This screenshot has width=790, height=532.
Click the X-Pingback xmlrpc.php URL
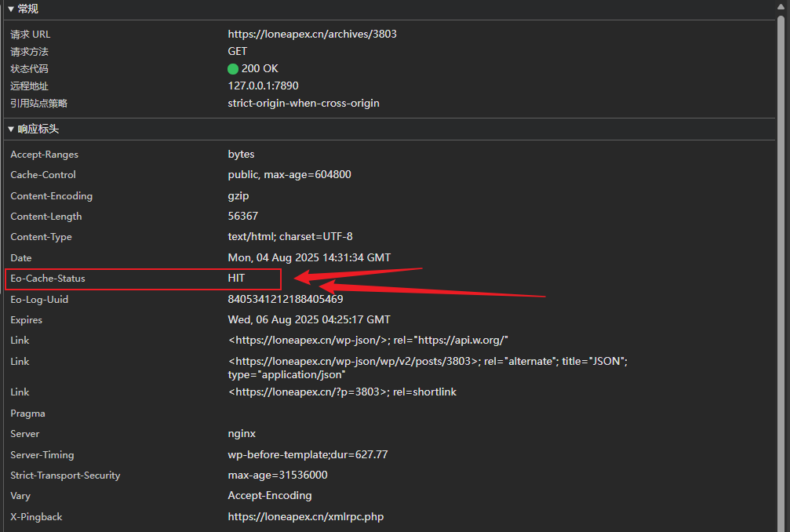(x=306, y=517)
